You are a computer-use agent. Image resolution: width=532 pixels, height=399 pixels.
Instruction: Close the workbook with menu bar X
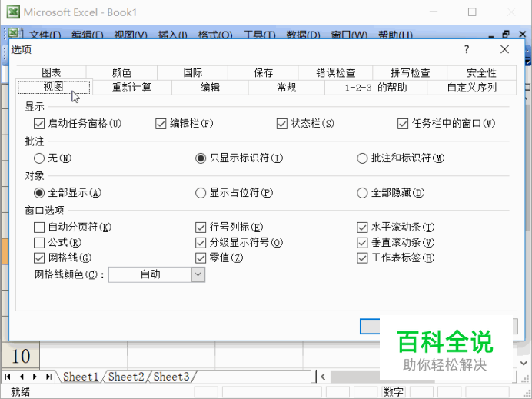point(523,35)
